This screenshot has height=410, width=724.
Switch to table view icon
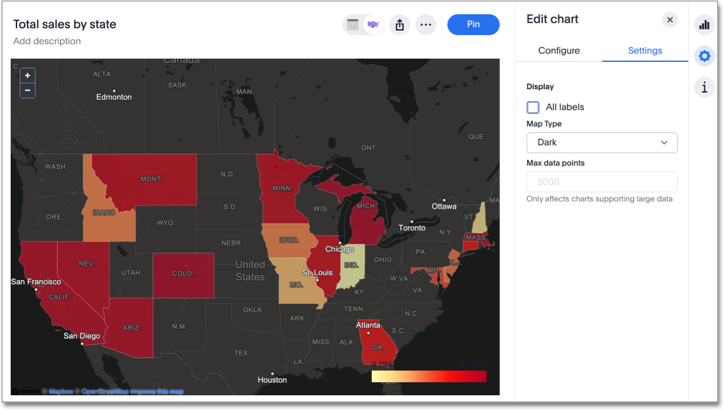click(x=353, y=25)
